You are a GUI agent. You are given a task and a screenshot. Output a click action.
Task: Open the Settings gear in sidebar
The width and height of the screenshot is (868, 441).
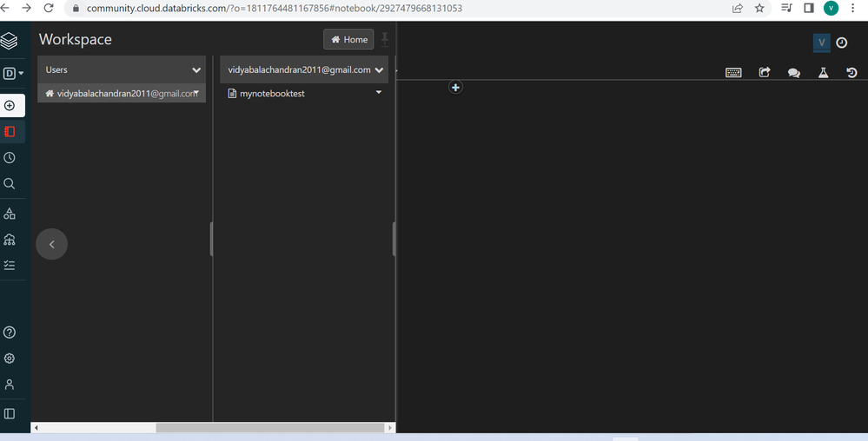click(x=10, y=359)
